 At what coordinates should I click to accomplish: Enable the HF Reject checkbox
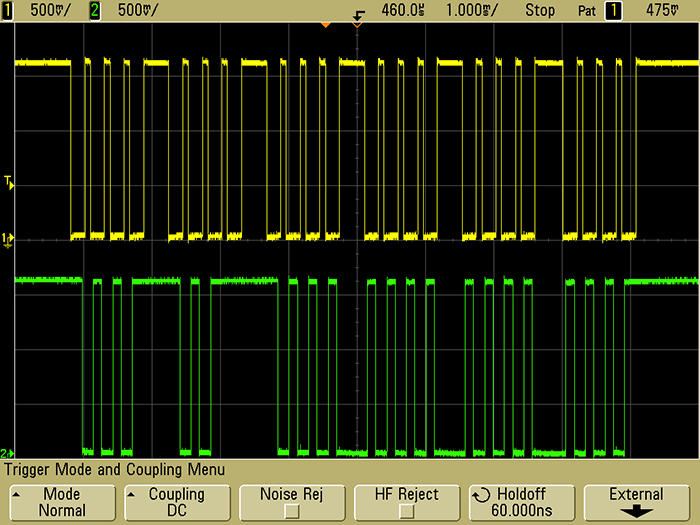coord(406,511)
